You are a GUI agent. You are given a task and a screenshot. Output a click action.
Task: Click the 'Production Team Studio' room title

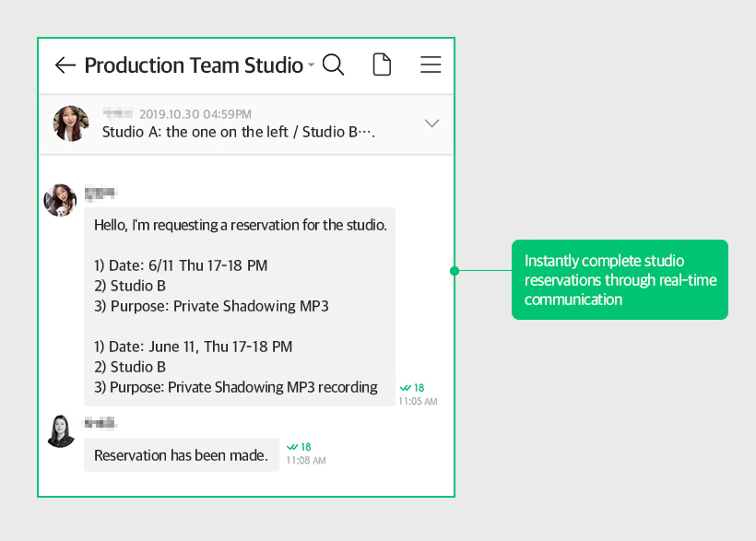194,65
